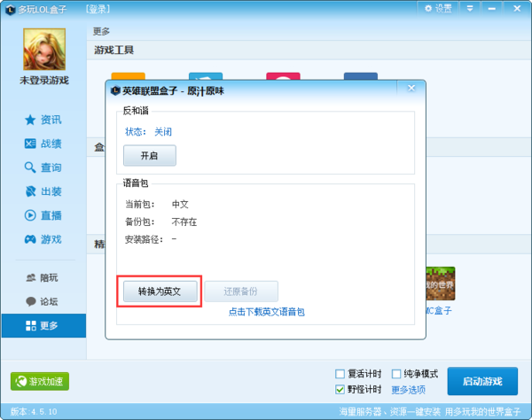532x420 pixels.
Task: Click the orange game tool icon
Action: (x=129, y=76)
